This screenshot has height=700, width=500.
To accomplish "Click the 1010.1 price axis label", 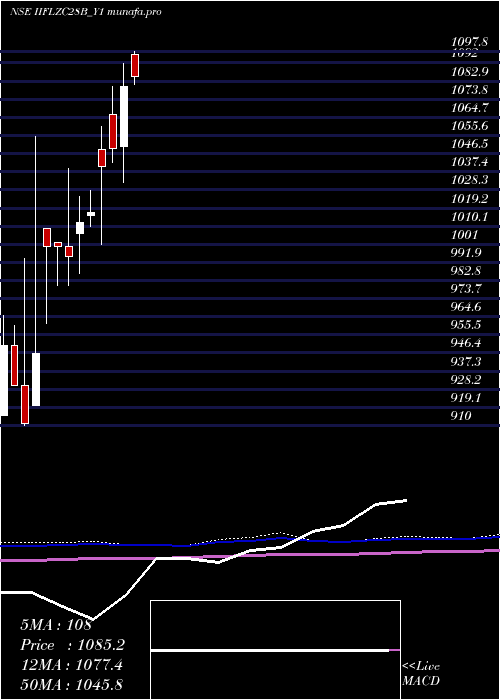I will click(470, 217).
